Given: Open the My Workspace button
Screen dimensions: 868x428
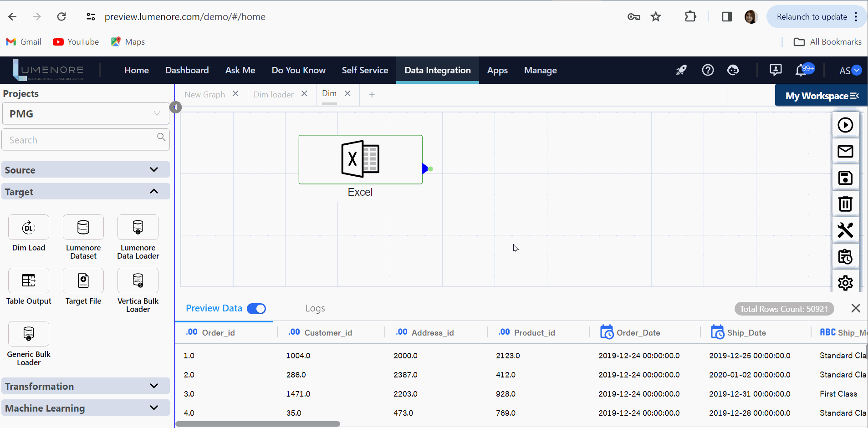Looking at the screenshot, I should tap(821, 96).
